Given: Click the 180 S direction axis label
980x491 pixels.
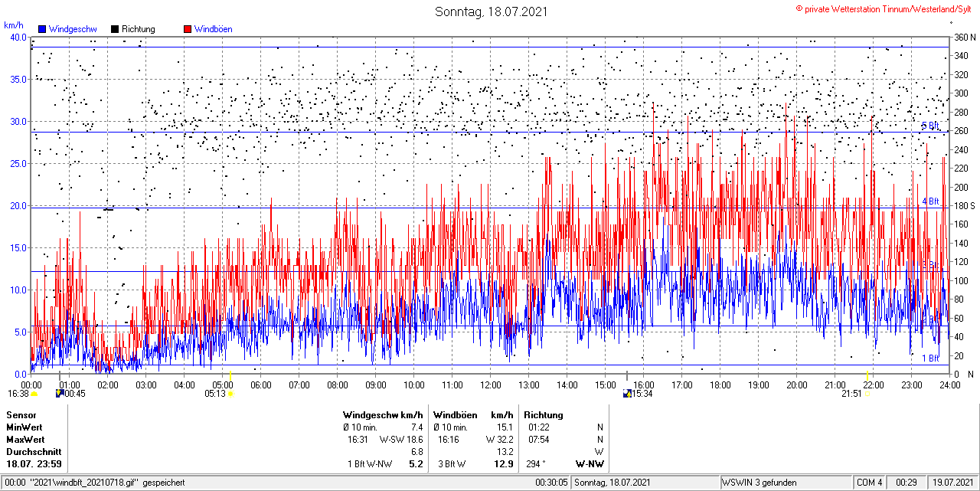Looking at the screenshot, I should (x=963, y=206).
